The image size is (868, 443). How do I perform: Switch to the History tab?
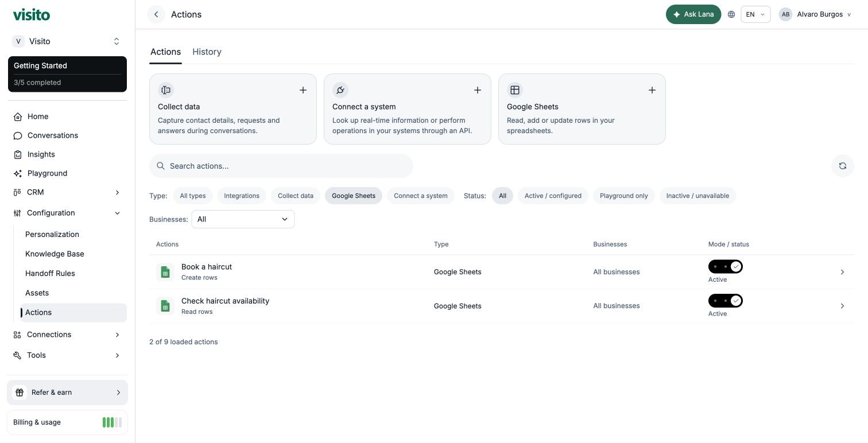coord(207,52)
